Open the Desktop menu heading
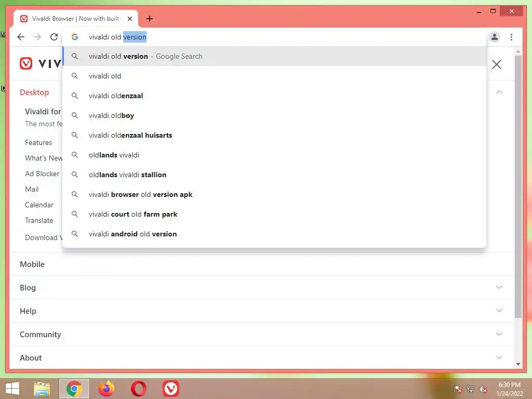Screen dimensions: 532x399 click(34, 92)
